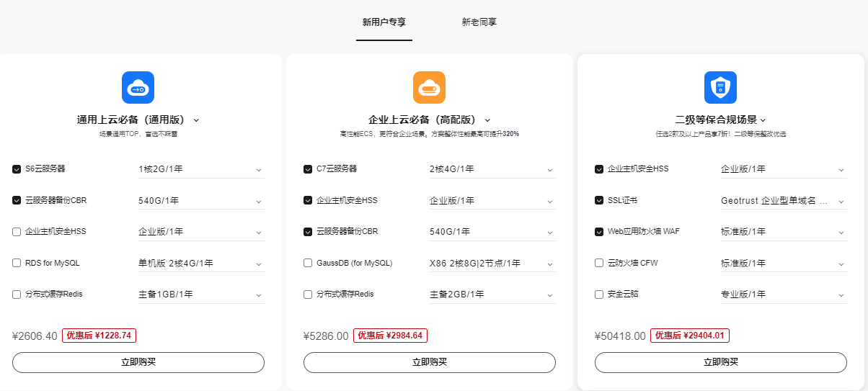Image resolution: width=868 pixels, height=391 pixels.
Task: Uncheck the C7云服务器 checkbox
Action: [308, 169]
